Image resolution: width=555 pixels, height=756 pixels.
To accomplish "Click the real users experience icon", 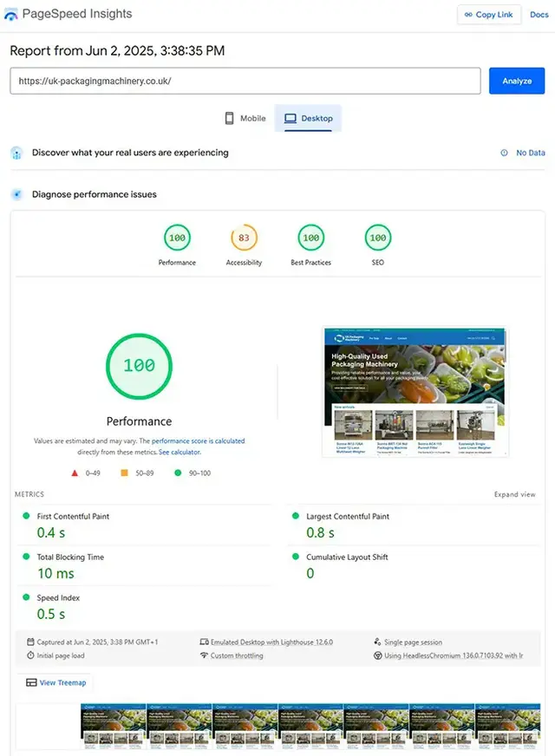I will (x=16, y=153).
